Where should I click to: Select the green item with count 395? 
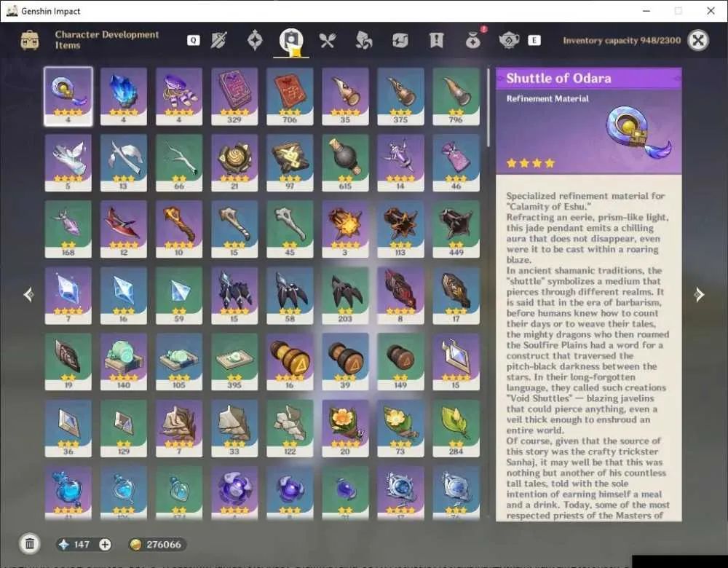234,362
